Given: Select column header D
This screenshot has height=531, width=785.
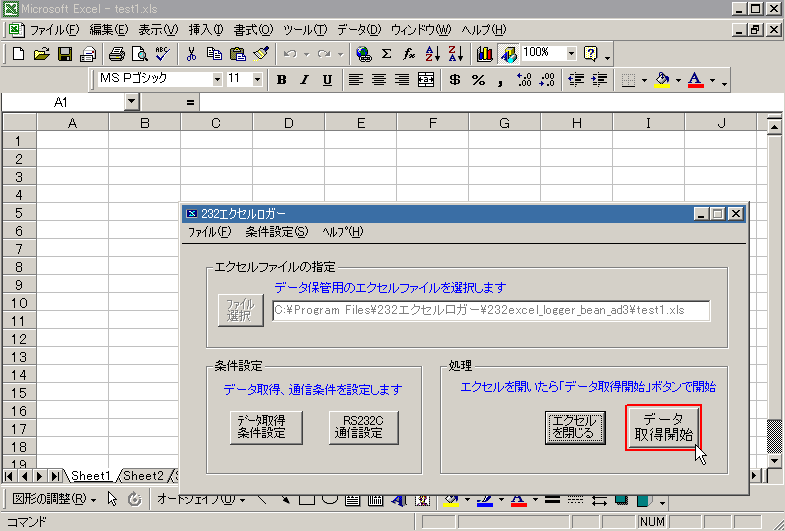Looking at the screenshot, I should (288, 123).
